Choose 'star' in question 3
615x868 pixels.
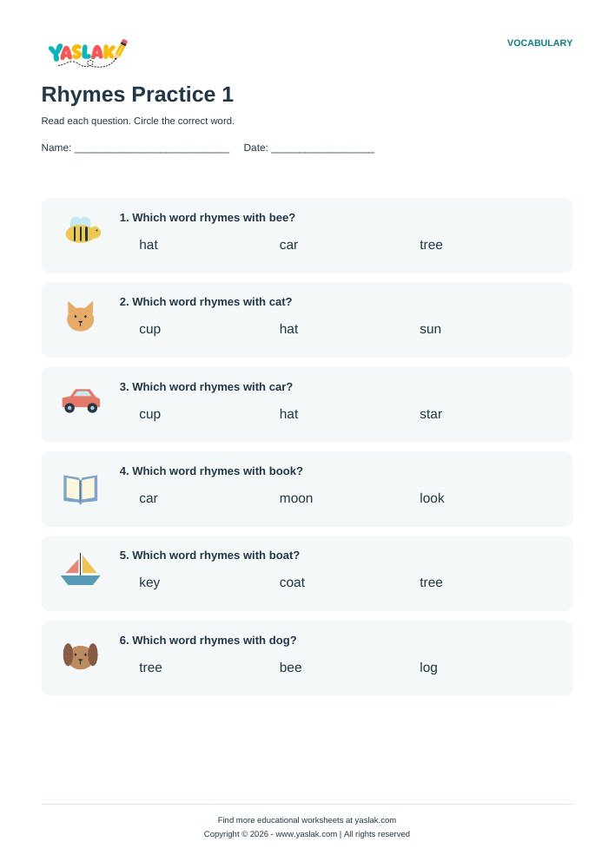(431, 414)
